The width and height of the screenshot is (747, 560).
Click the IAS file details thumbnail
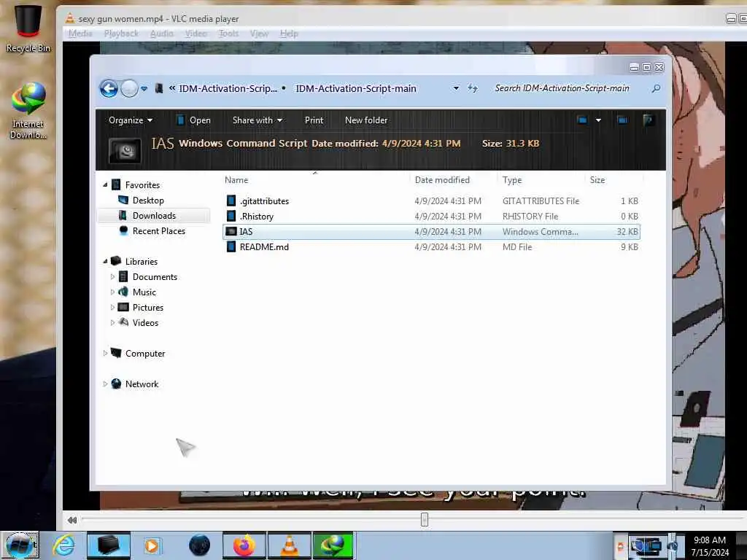click(125, 150)
